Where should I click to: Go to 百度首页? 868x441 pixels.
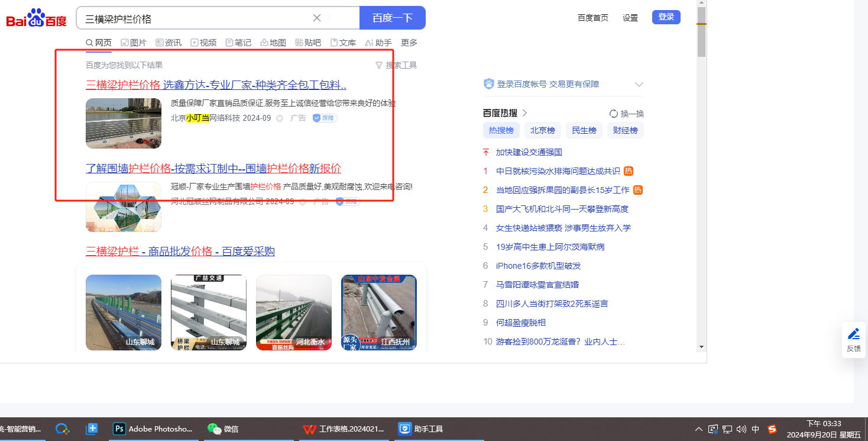(x=593, y=18)
